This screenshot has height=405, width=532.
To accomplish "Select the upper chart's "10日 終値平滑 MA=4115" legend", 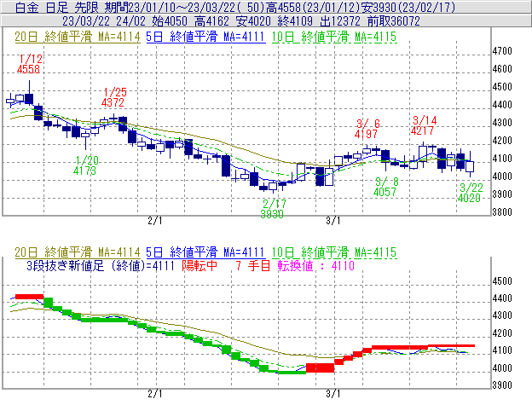I will (x=334, y=37).
